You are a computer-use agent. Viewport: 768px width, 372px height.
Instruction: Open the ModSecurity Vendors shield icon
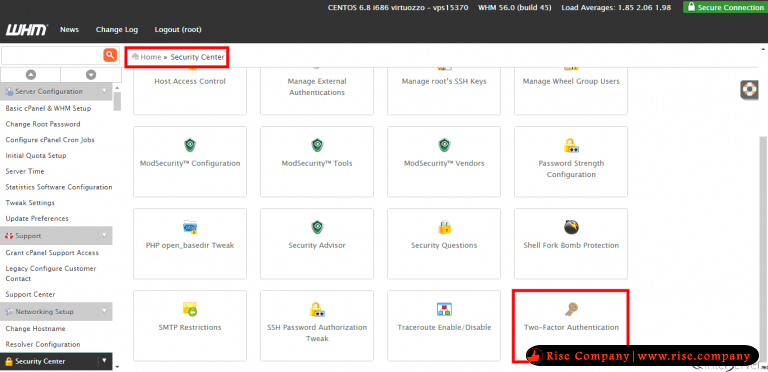pos(444,145)
